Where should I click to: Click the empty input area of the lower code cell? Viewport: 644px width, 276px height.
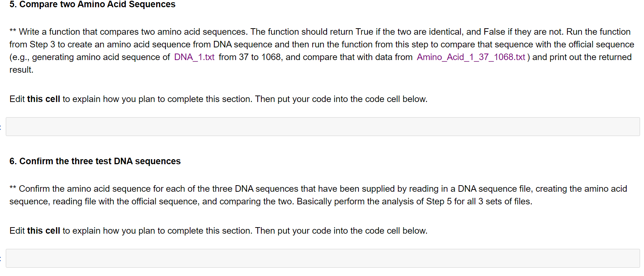point(322,258)
